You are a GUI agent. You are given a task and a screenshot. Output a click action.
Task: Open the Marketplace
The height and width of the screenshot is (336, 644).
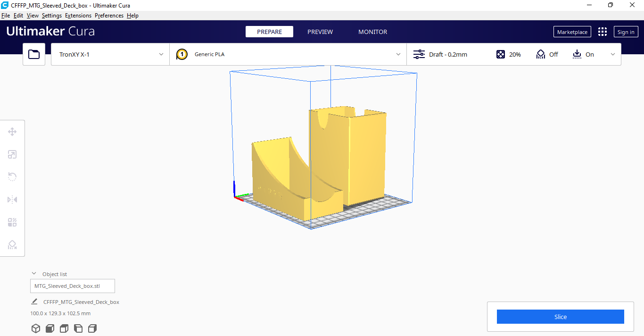[572, 32]
